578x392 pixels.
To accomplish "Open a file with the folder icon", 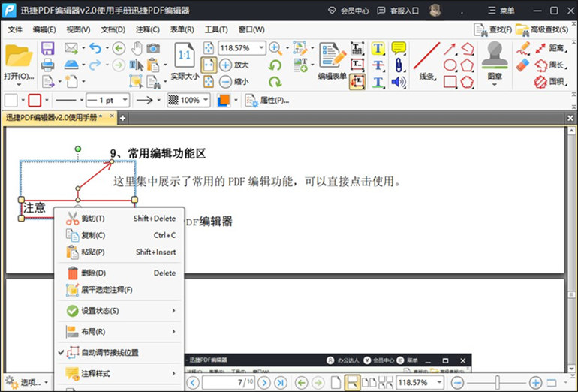I will [19, 56].
